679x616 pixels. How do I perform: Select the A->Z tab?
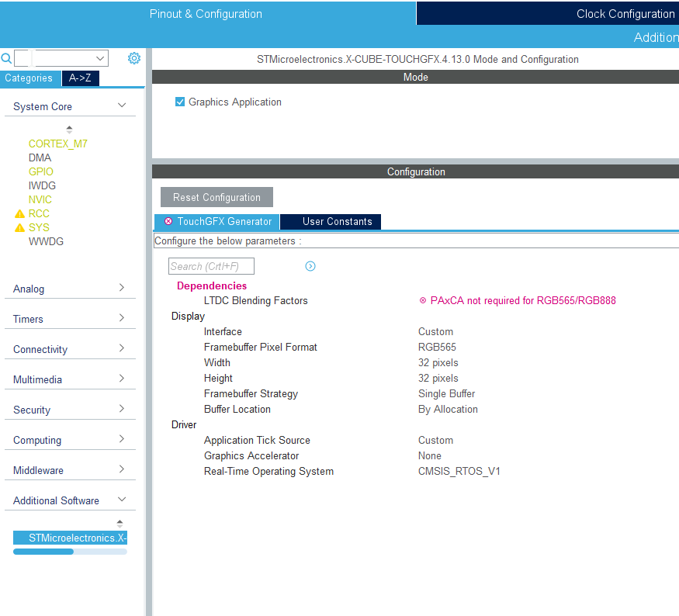80,78
